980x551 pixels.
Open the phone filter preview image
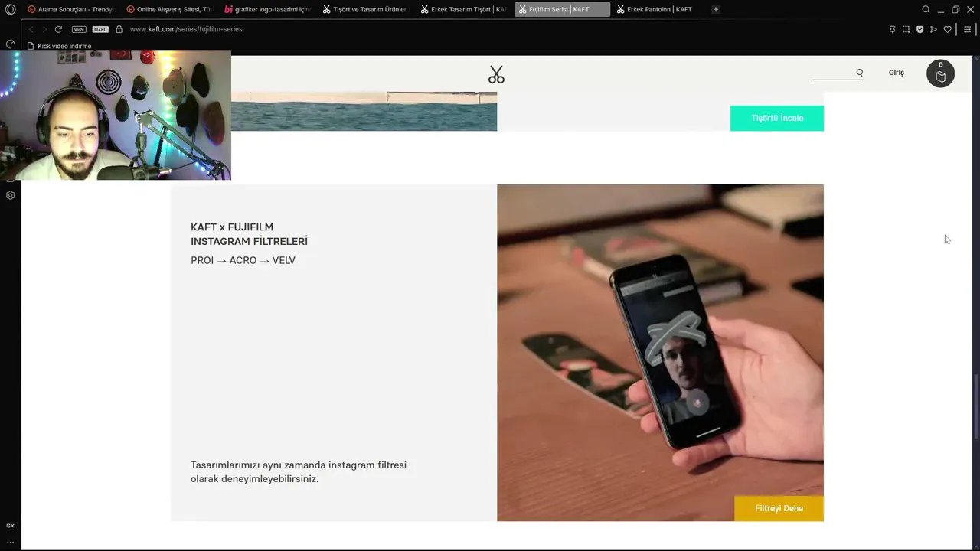tap(660, 352)
